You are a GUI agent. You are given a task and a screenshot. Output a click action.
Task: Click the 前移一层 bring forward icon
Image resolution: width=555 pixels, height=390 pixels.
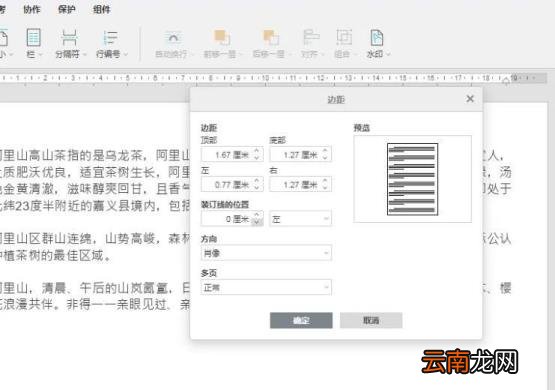[222, 37]
